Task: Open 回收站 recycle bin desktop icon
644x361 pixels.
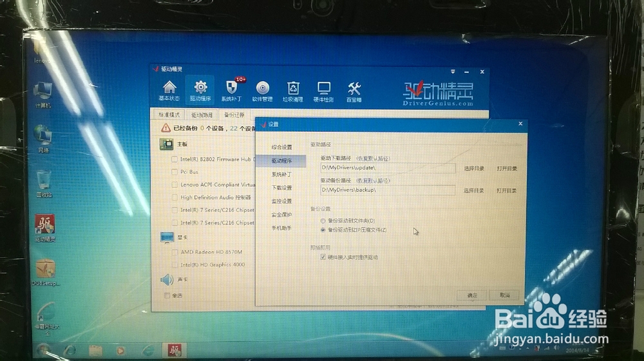Action: point(44,183)
